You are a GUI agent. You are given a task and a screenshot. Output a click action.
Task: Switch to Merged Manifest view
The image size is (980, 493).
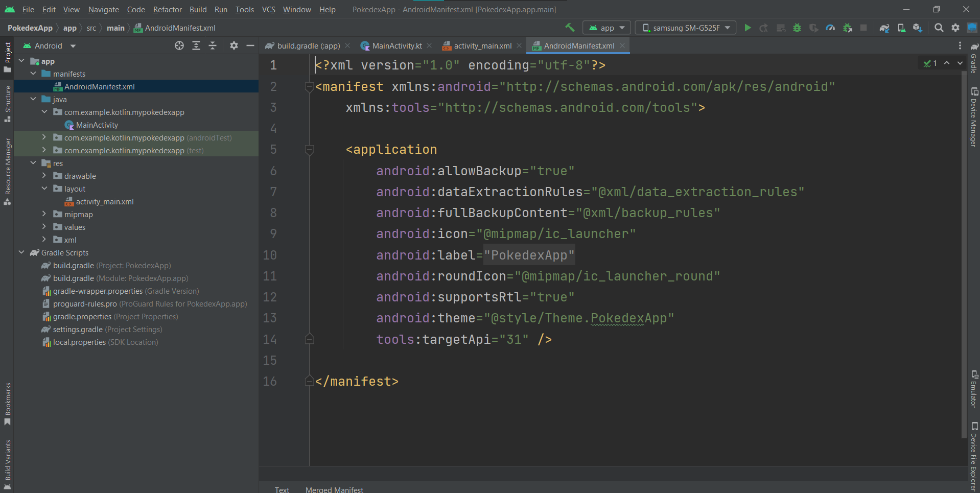pos(334,489)
